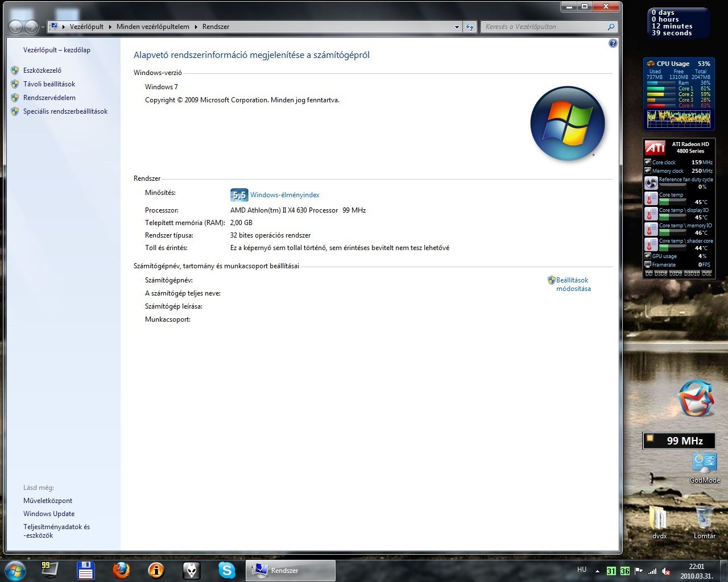Open the address bar history dropdown

tap(457, 27)
